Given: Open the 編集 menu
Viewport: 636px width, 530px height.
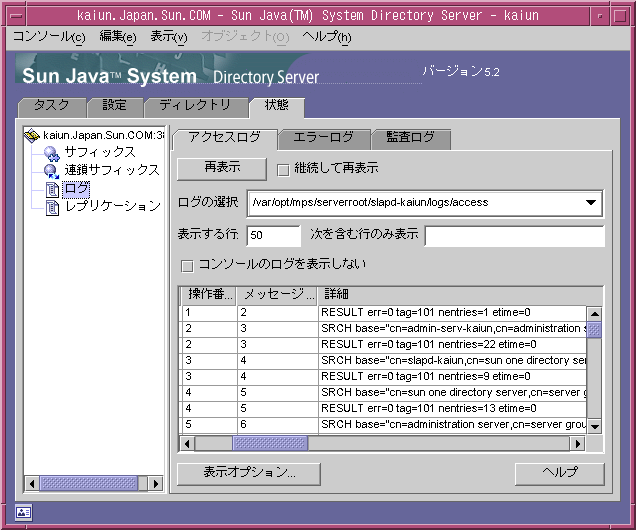Looking at the screenshot, I should (x=118, y=36).
